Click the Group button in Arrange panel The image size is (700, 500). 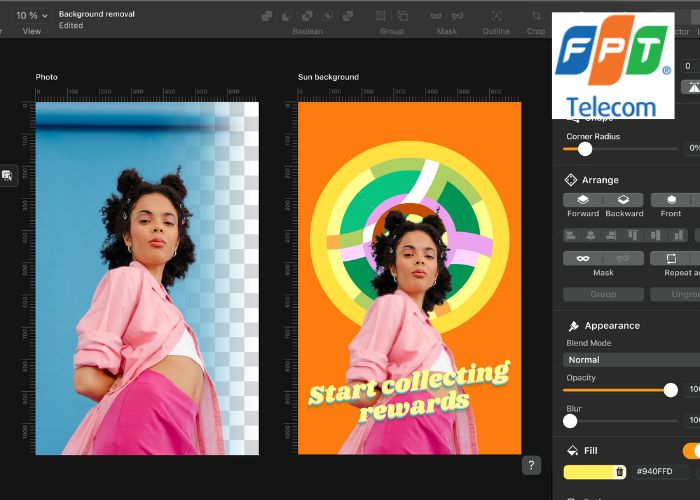coord(602,295)
